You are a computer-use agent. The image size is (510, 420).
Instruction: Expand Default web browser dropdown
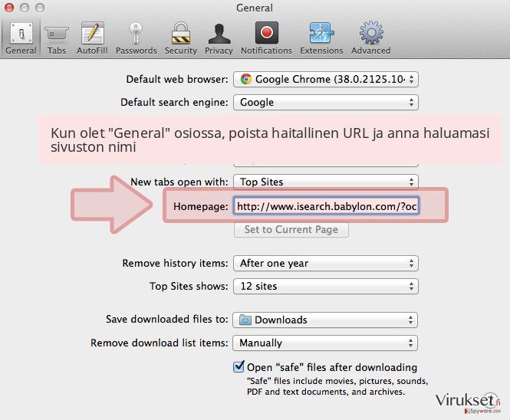click(x=326, y=79)
